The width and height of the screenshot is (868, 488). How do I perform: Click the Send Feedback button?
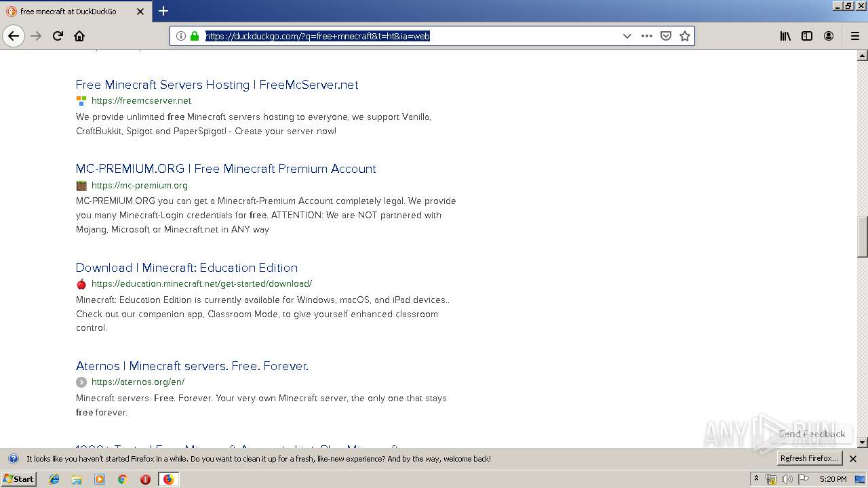pyautogui.click(x=812, y=434)
